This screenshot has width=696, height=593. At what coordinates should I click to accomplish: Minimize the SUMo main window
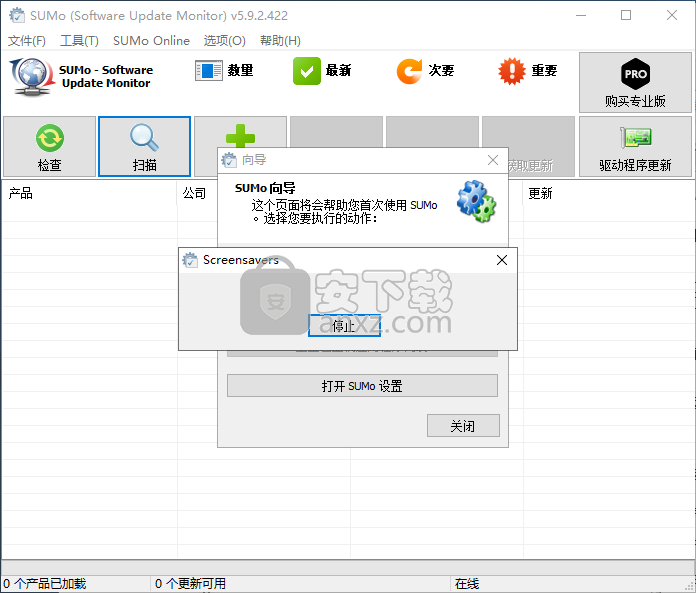[581, 15]
